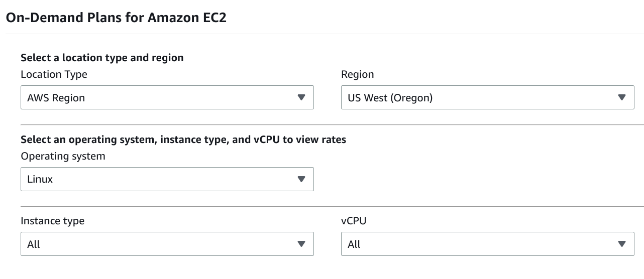
Task: Click the 'Instance type' field label
Action: coord(52,221)
